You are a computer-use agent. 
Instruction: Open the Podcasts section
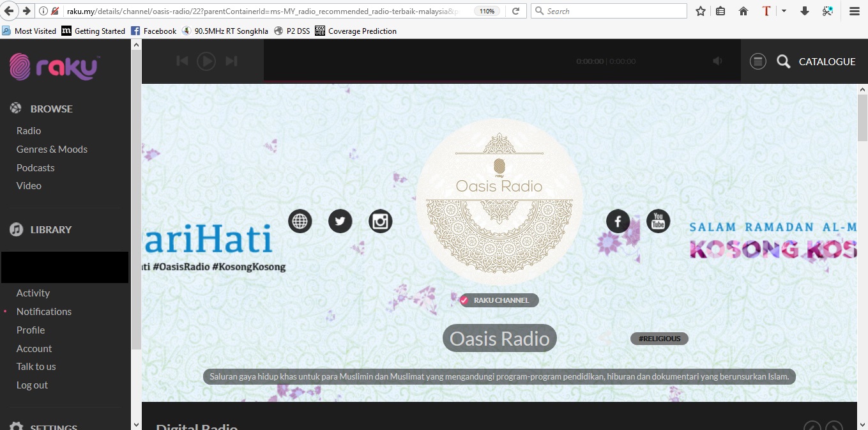click(x=36, y=167)
